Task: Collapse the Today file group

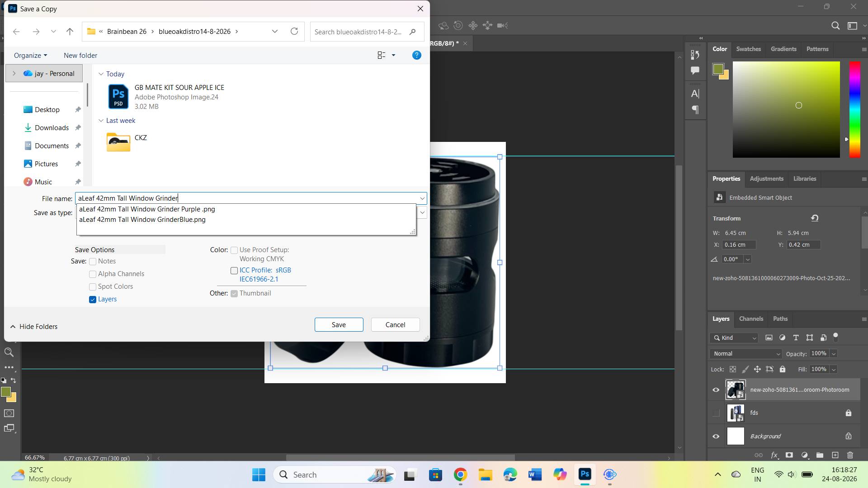Action: pos(101,74)
